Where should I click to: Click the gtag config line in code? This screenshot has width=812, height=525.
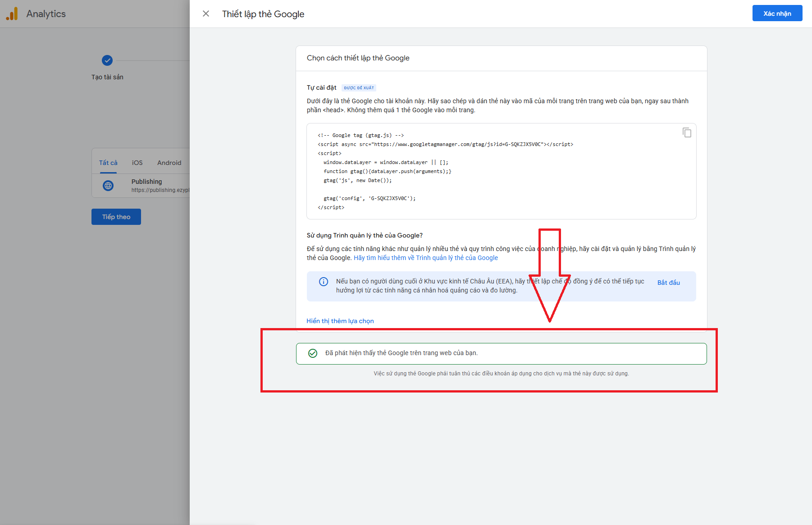(x=370, y=198)
